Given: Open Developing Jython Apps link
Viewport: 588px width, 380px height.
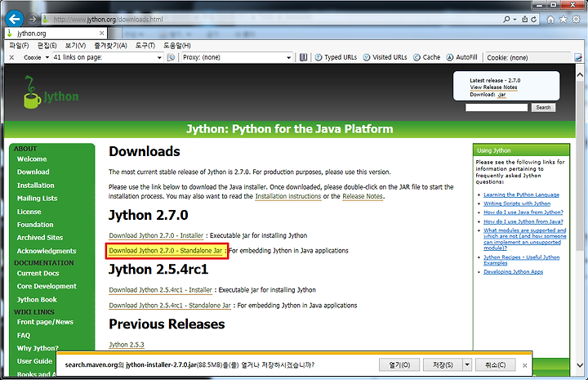Looking at the screenshot, I should point(514,271).
